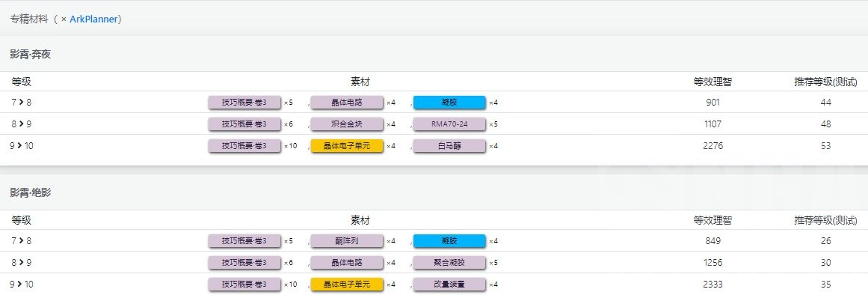
Task: Open the ArkPlanner link
Action: (x=93, y=19)
